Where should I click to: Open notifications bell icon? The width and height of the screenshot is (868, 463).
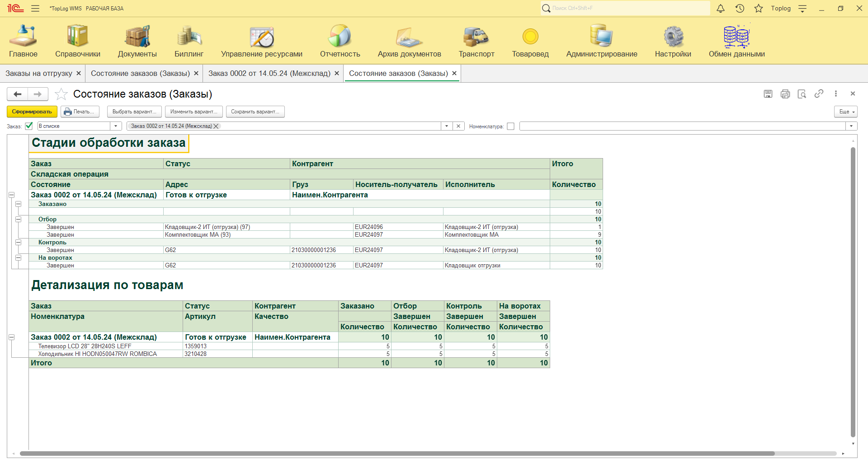pyautogui.click(x=721, y=8)
